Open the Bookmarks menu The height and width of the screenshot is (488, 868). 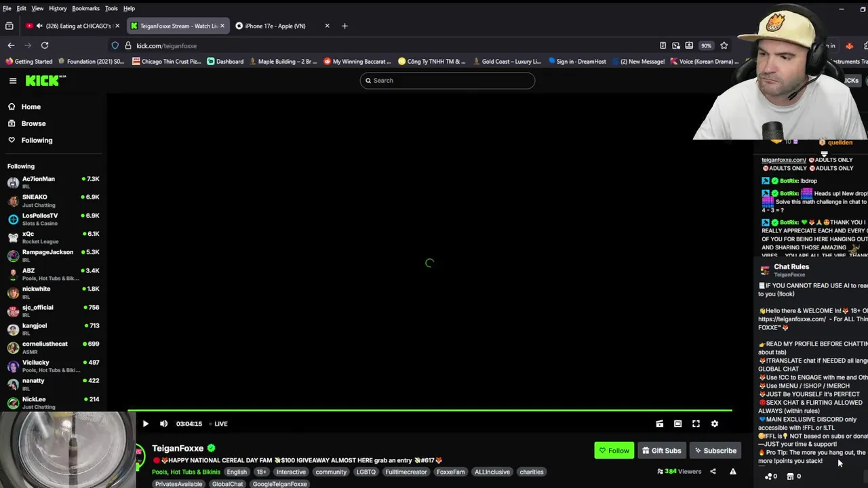pyautogui.click(x=85, y=8)
